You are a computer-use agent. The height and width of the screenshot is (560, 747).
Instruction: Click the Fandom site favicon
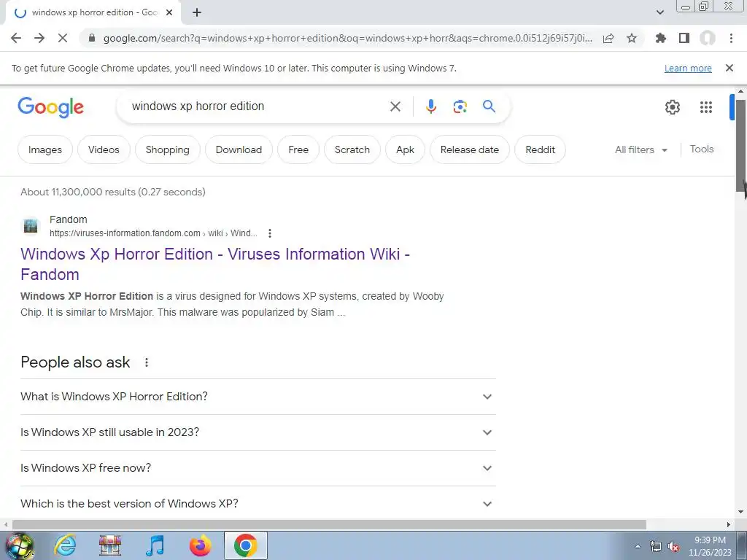coord(31,226)
